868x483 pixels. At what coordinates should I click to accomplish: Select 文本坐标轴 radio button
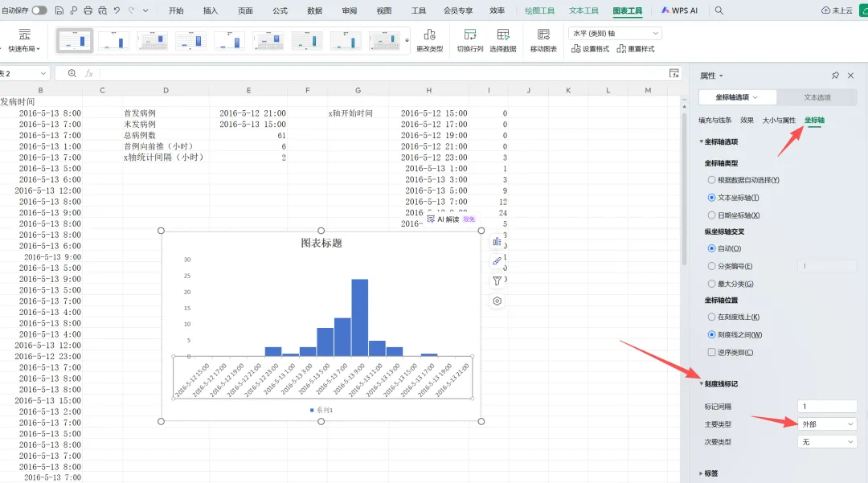[711, 198]
